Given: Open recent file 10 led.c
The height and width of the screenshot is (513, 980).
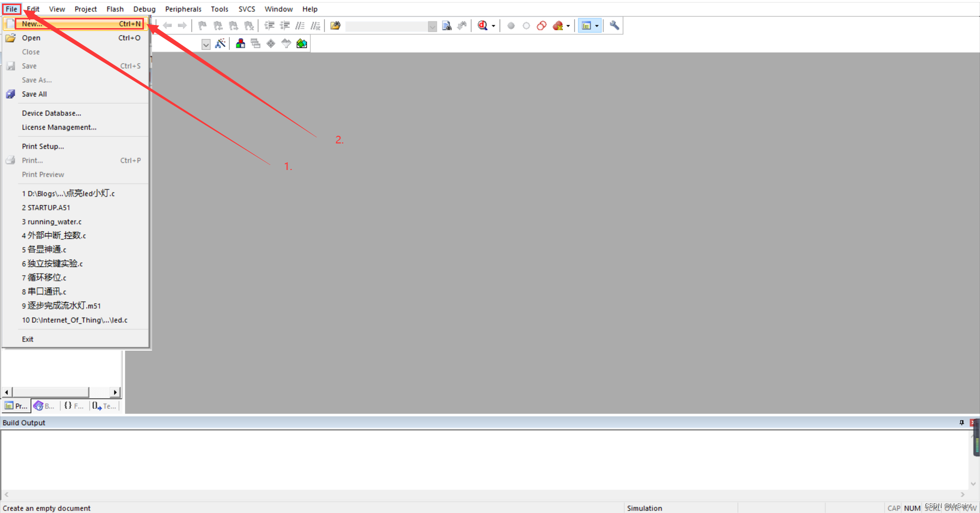Looking at the screenshot, I should pos(76,320).
